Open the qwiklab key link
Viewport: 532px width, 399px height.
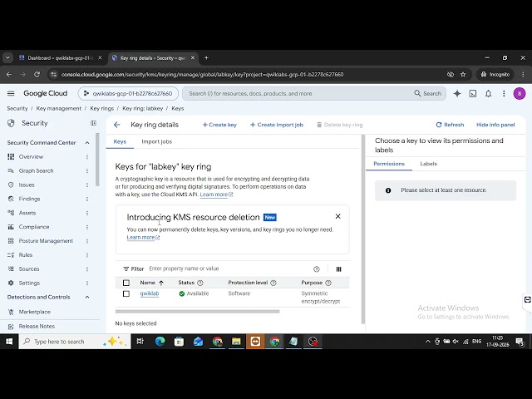tap(150, 293)
